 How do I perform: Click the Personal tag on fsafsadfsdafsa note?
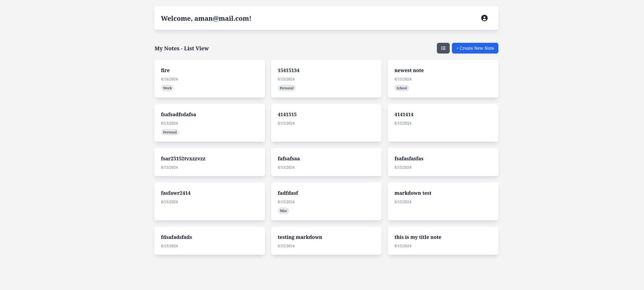click(x=170, y=132)
